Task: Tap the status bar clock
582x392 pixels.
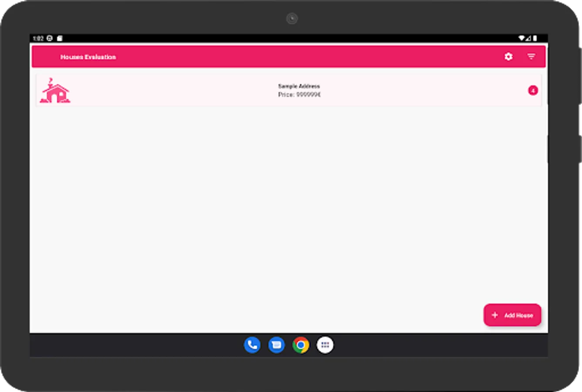Action: click(38, 38)
